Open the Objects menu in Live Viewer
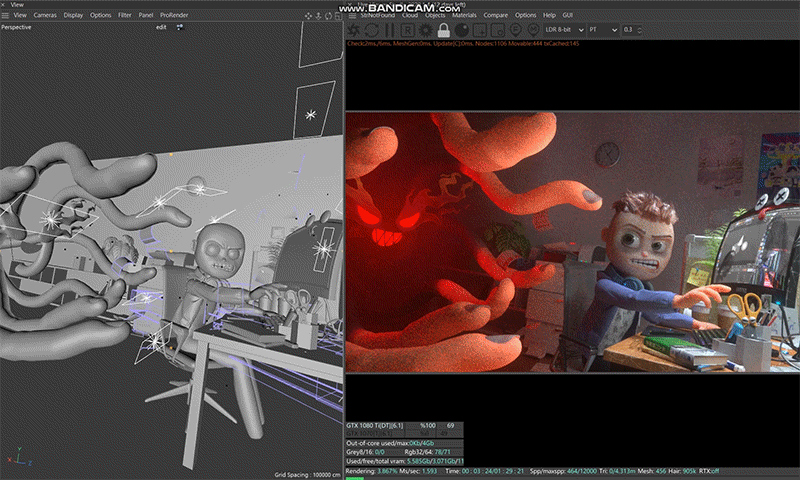Image resolution: width=800 pixels, height=480 pixels. click(x=435, y=15)
